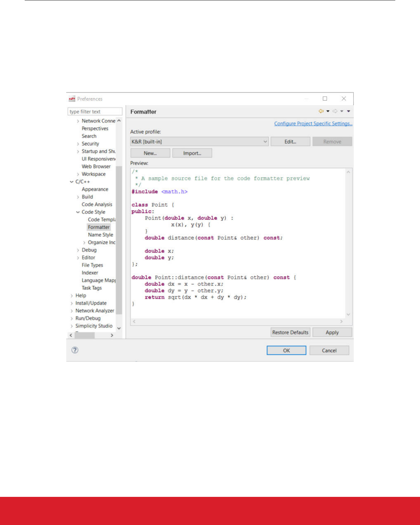Open the back history dropdown arrow

328,111
